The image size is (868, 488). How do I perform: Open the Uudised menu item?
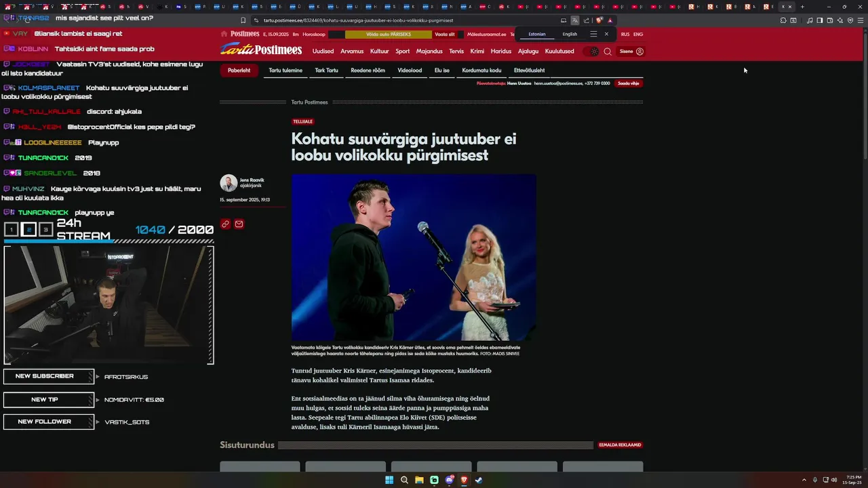pyautogui.click(x=323, y=52)
